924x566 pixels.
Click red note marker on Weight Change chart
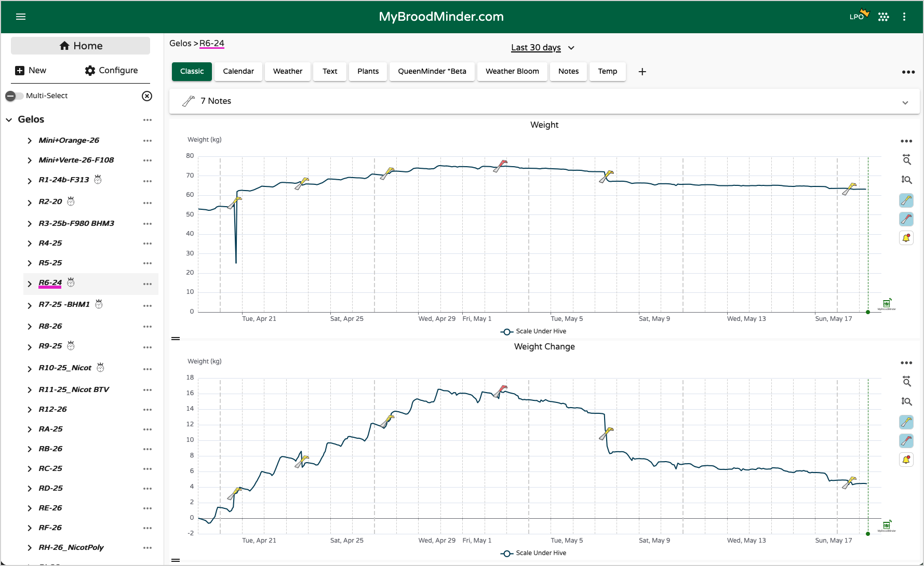coord(500,391)
